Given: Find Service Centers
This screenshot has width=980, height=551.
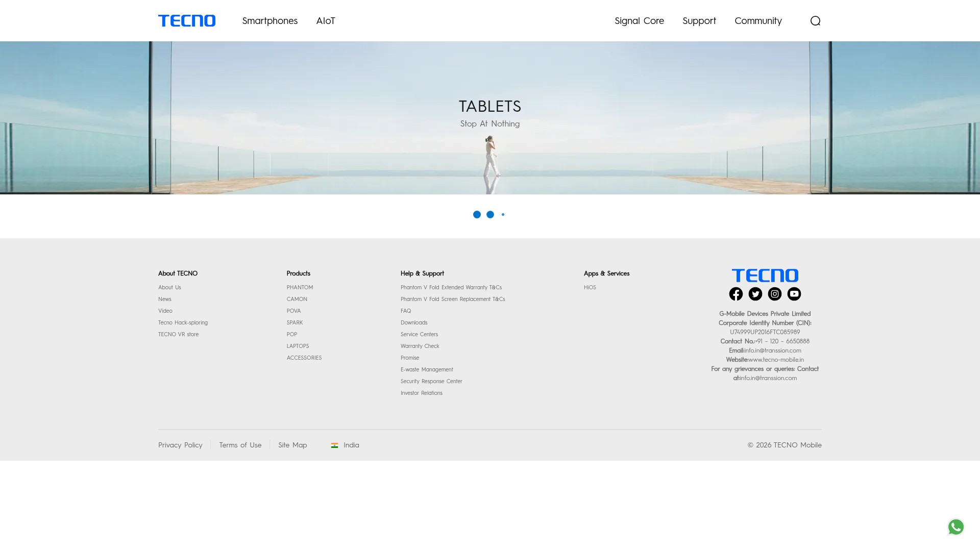Looking at the screenshot, I should click(x=419, y=335).
